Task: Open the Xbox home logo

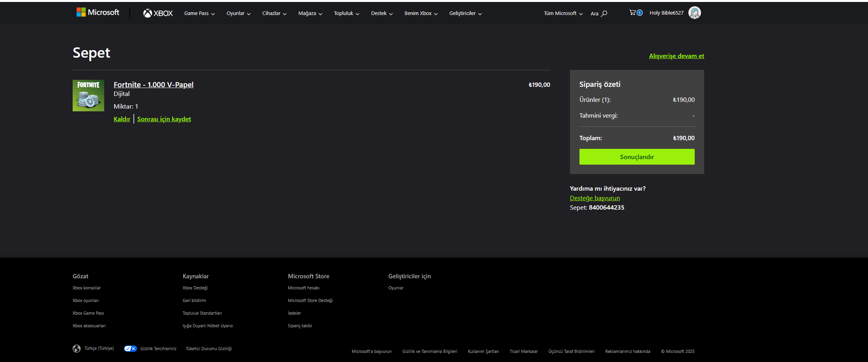Action: pyautogui.click(x=158, y=13)
